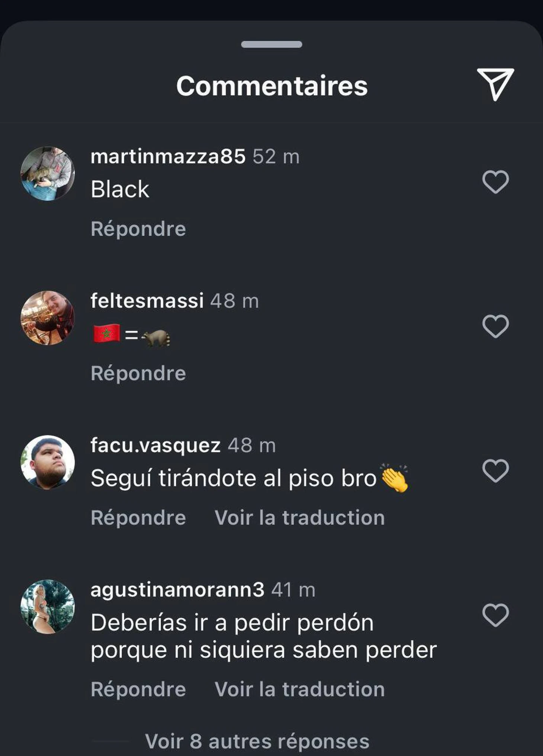Translate agustinamorann3's comment via Voir la traduction

[300, 689]
